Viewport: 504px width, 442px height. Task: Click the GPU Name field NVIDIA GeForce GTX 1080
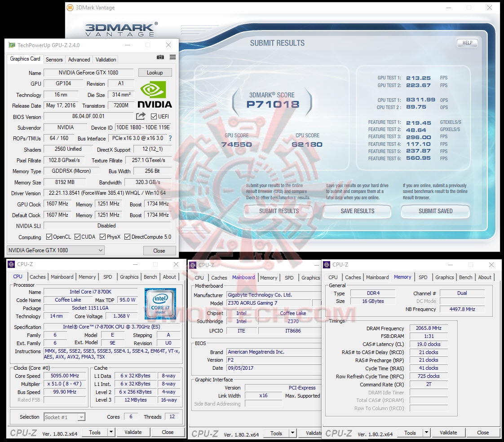[88, 73]
